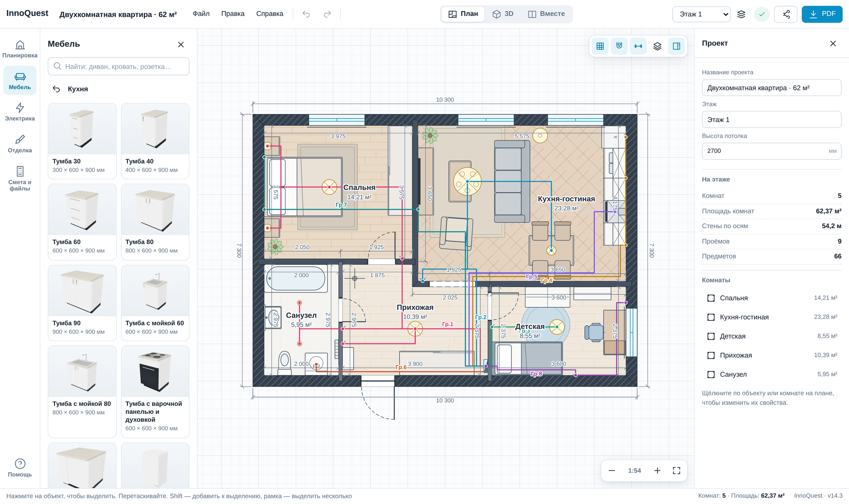Select Тумба с варочной панелью и духовкой
Screen dimensions: 849x504
155,392
